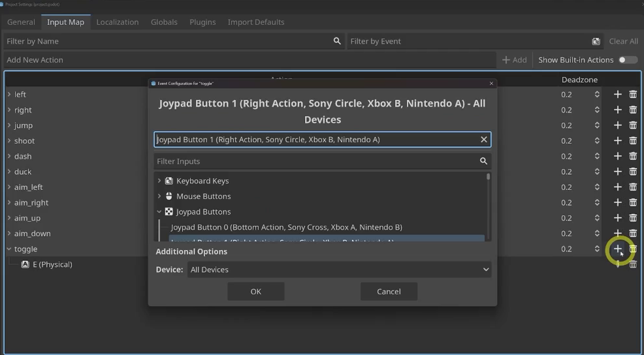
Task: Add event to the shoot action
Action: click(617, 141)
